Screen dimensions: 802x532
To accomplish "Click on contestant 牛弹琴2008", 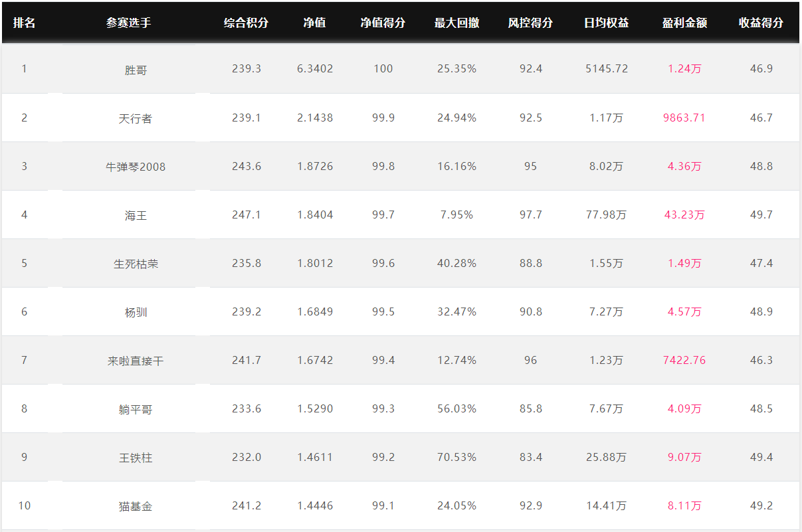I will point(136,167).
